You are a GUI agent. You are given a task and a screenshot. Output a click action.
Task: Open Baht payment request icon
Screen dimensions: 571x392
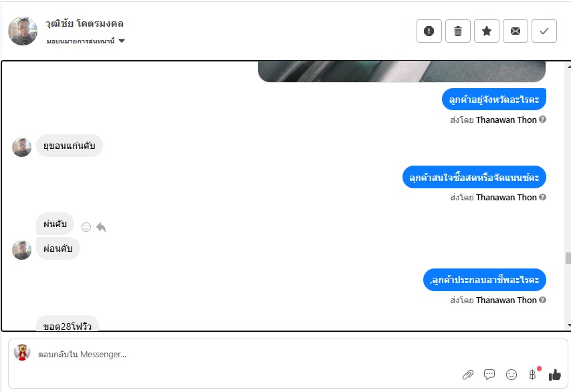(533, 375)
